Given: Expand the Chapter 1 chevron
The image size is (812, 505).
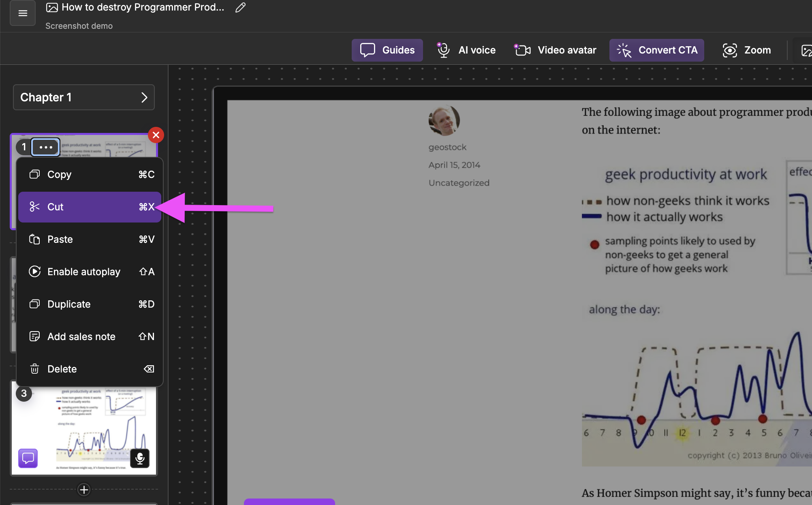Looking at the screenshot, I should 144,97.
